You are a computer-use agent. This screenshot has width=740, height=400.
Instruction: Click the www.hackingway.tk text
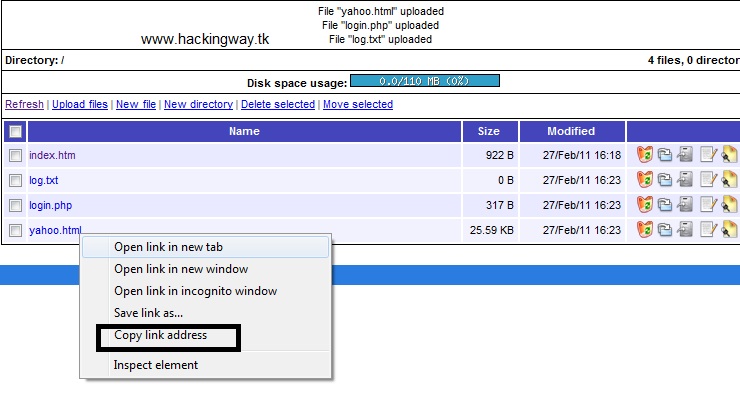205,39
